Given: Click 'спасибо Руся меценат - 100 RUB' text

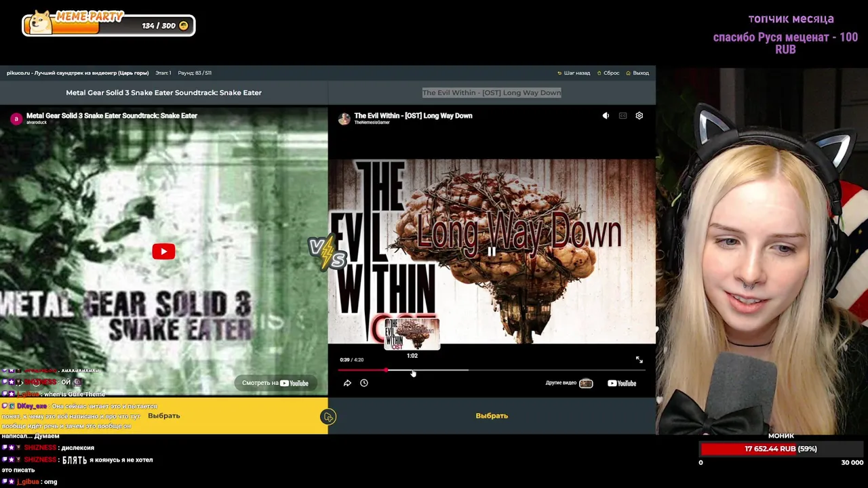Looking at the screenshot, I should pos(785,43).
